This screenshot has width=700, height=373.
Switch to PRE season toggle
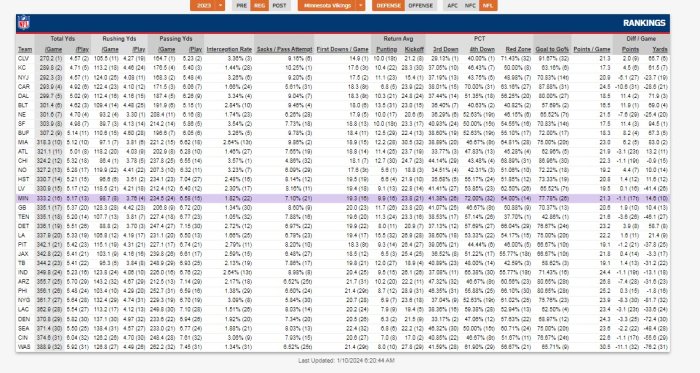pos(242,5)
